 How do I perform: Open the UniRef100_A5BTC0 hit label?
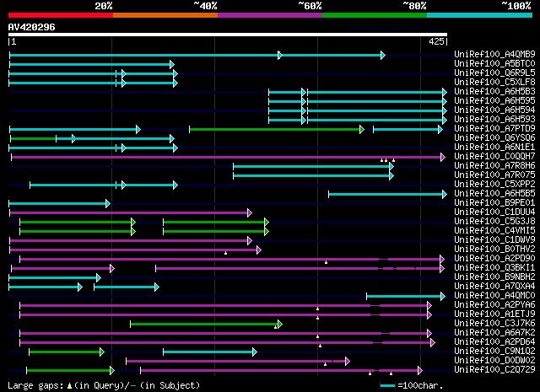[494, 63]
